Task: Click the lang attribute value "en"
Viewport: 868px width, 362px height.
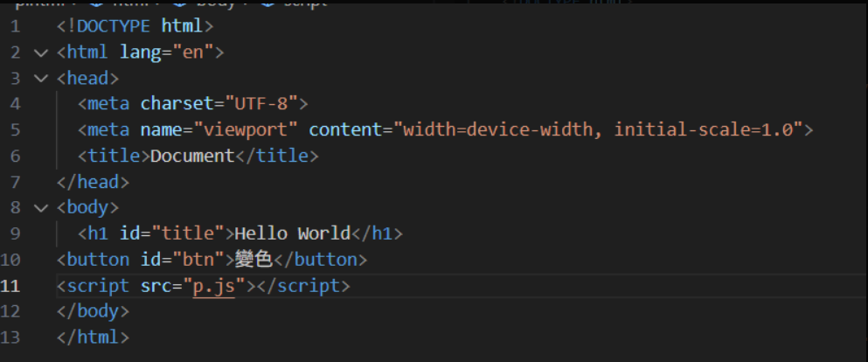Action: point(193,52)
